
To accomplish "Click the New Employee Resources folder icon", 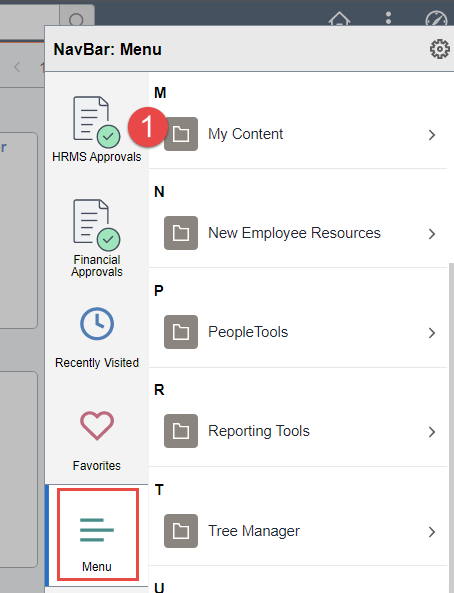I will 181,233.
